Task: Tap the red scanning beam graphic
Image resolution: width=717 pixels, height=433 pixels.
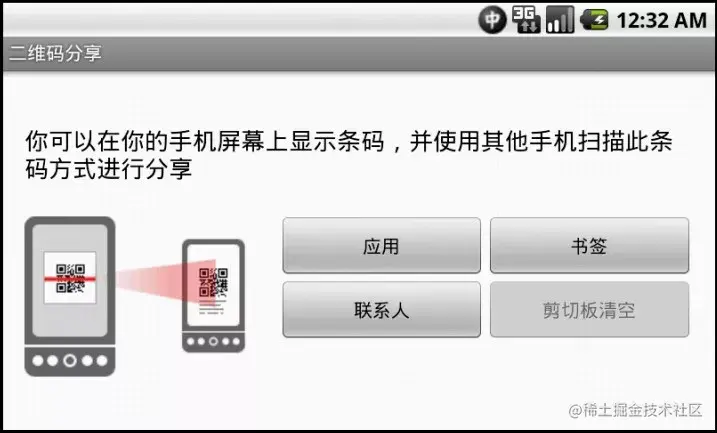Action: (166, 280)
